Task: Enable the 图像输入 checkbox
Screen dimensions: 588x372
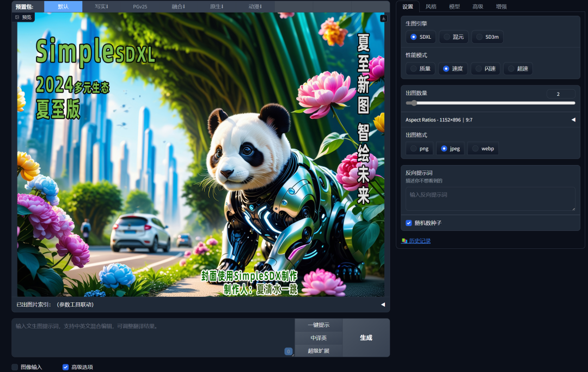Action: [15, 367]
